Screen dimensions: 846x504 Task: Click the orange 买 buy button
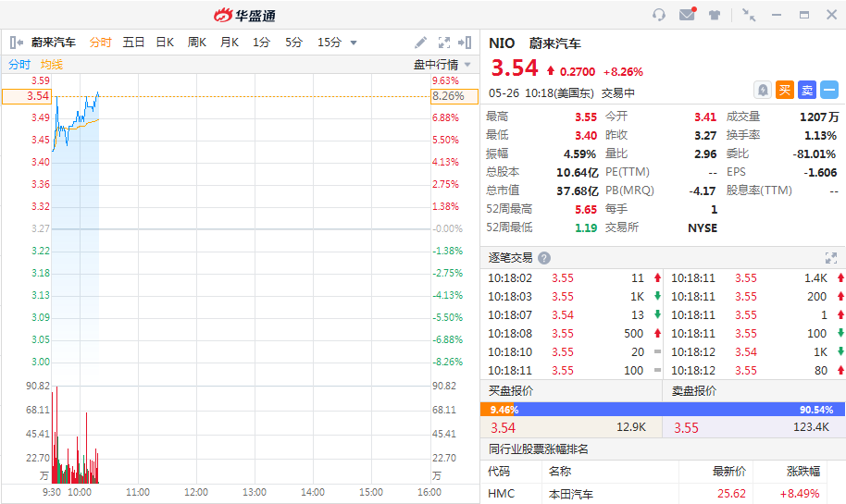(x=784, y=90)
